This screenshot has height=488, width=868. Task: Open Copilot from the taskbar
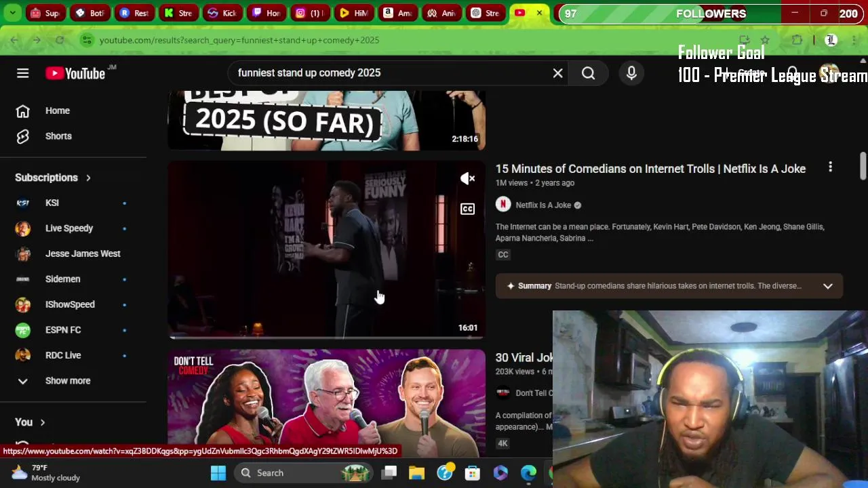(x=500, y=473)
